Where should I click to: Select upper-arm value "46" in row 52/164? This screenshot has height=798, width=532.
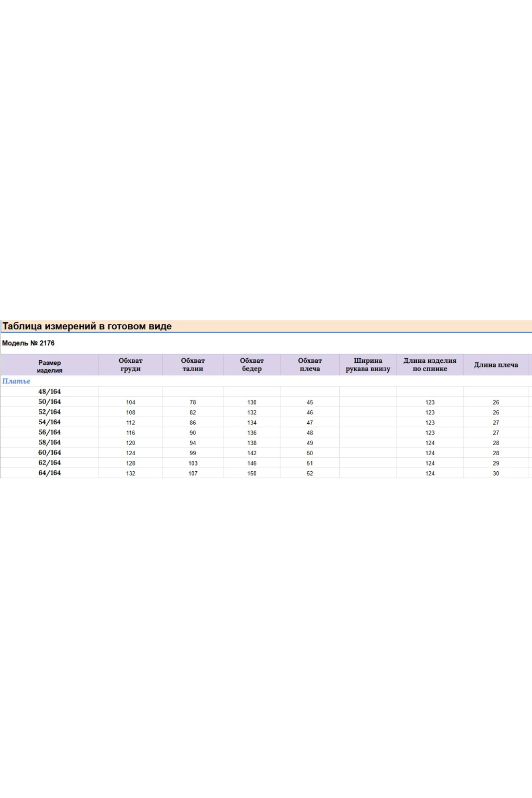point(310,413)
